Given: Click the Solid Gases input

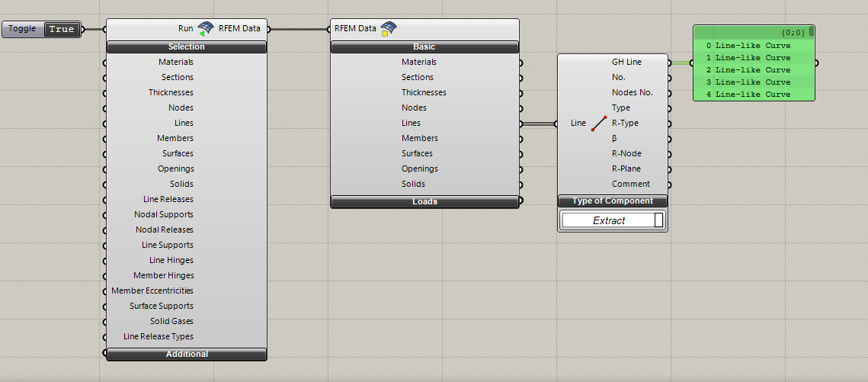Looking at the screenshot, I should pos(171,320).
